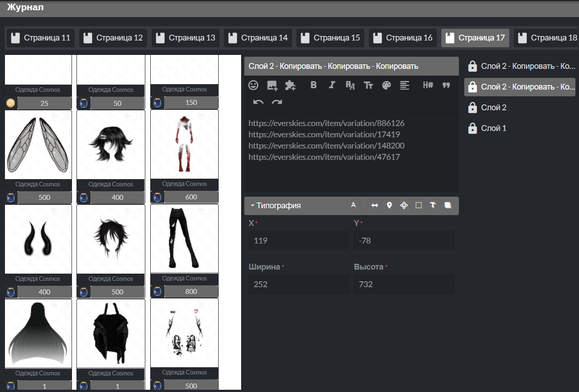Click the insert image icon
579x392 pixels.
click(x=272, y=85)
